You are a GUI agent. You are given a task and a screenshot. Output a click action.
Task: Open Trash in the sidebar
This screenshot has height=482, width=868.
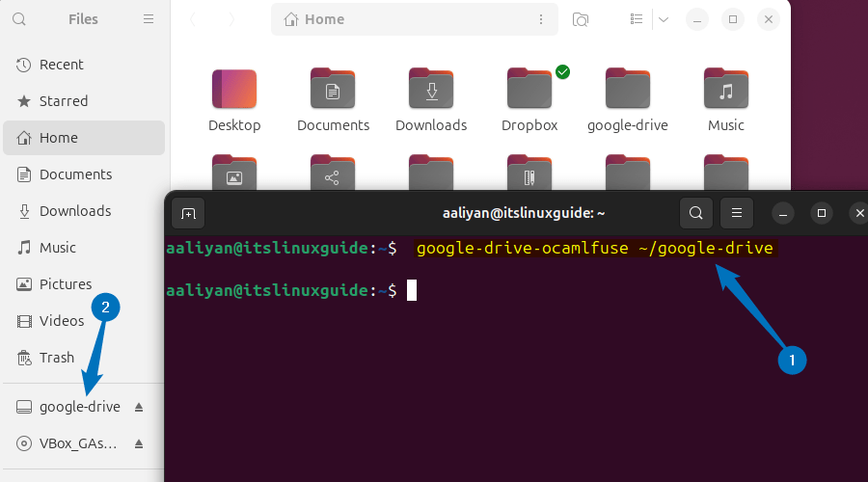coord(84,358)
